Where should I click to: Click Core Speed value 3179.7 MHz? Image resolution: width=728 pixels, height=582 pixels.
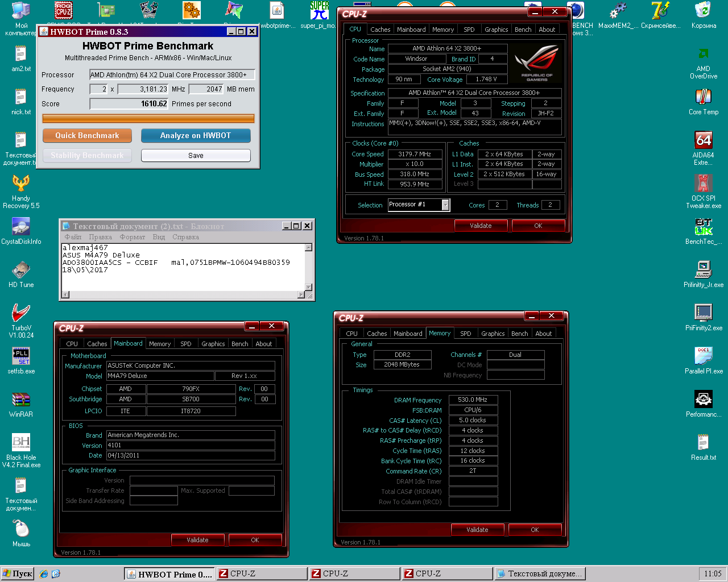(x=415, y=154)
